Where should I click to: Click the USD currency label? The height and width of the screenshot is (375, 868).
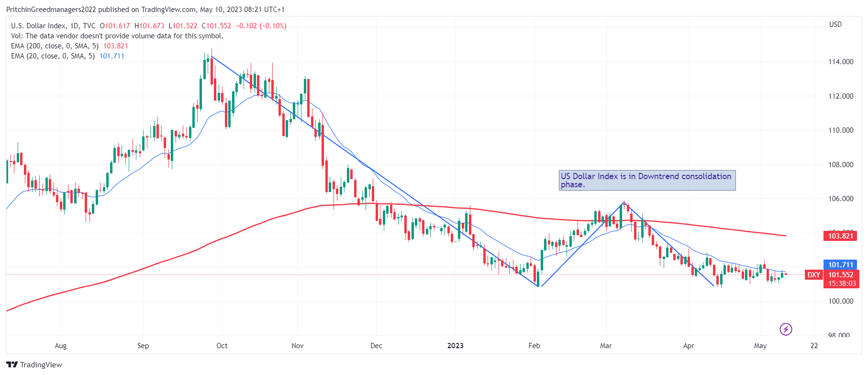pos(835,24)
